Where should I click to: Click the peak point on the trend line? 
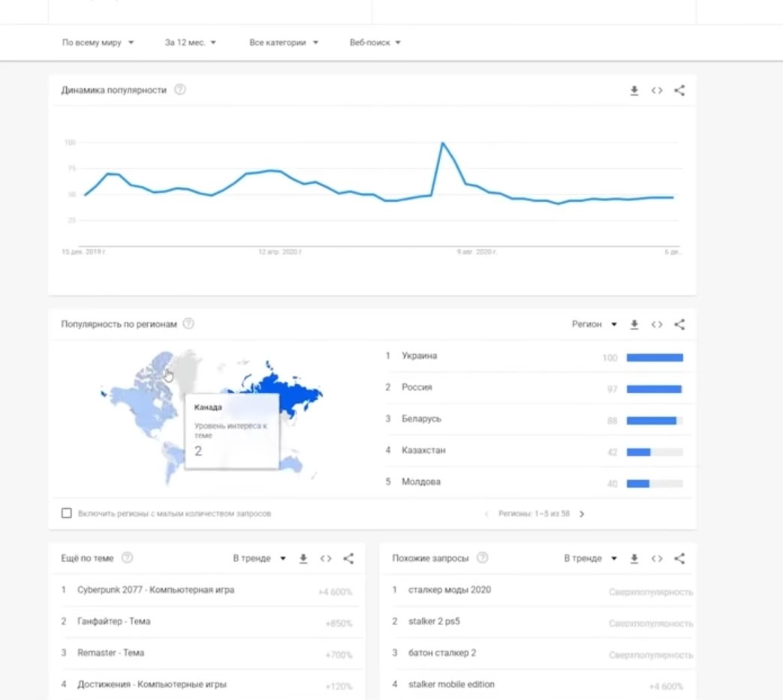pos(442,143)
